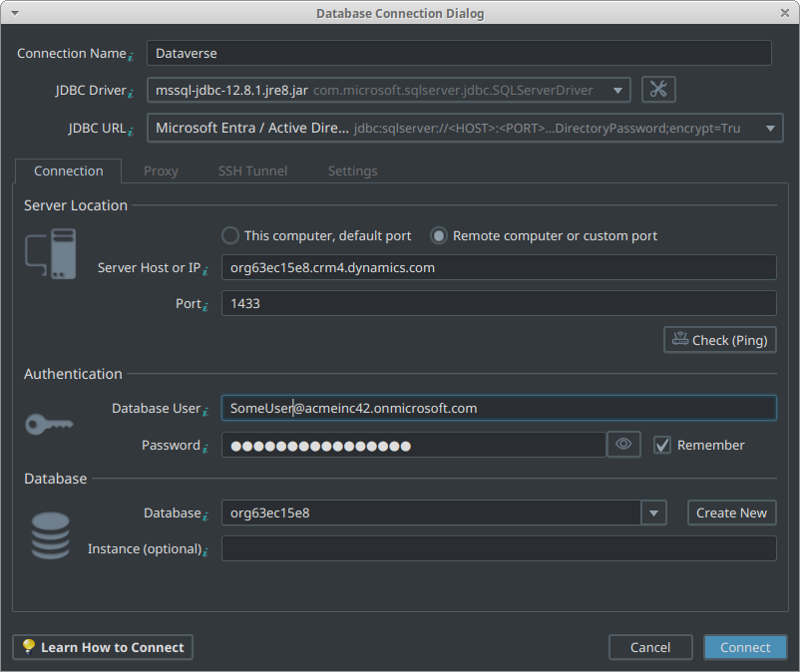
Task: Cancel the connection dialog
Action: [650, 647]
